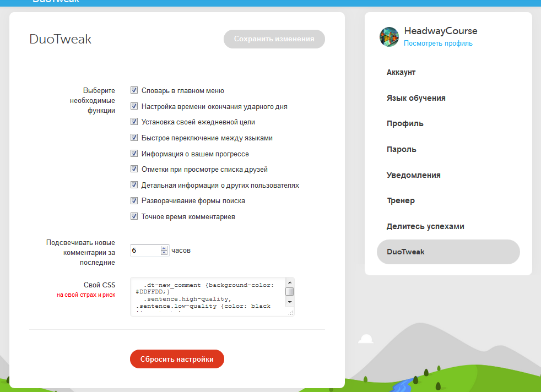Toggle Точное время комментариев checkbox
541x392 pixels.
coord(134,216)
